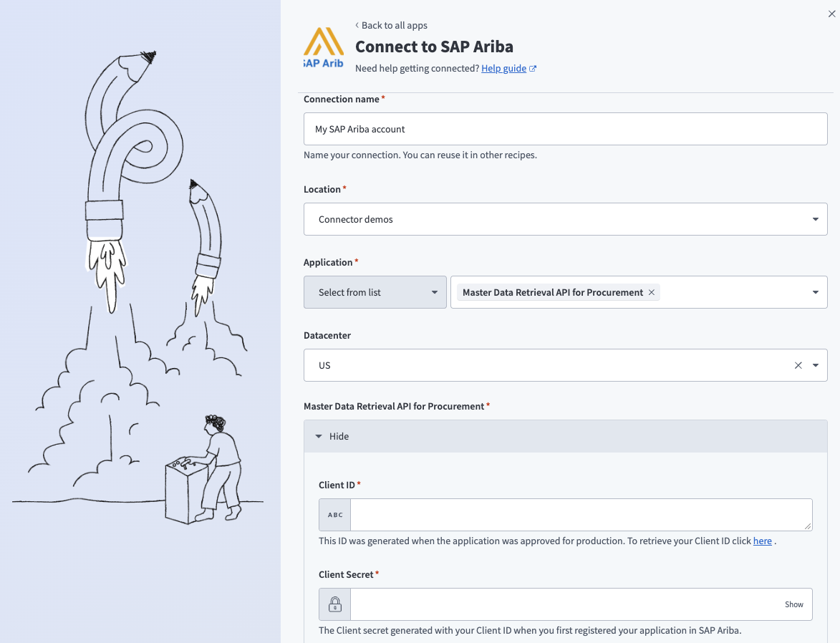The height and width of the screenshot is (643, 840).
Task: Click the lock icon beside Client Secret
Action: pyautogui.click(x=334, y=604)
